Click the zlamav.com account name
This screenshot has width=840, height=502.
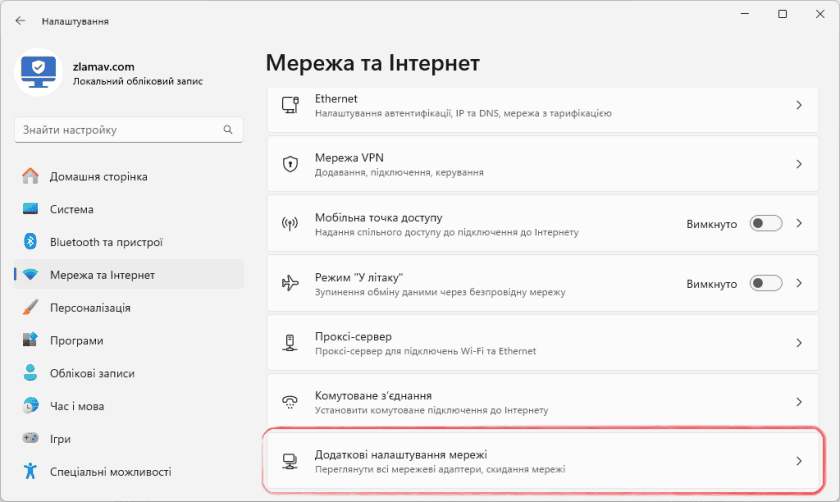click(x=103, y=66)
